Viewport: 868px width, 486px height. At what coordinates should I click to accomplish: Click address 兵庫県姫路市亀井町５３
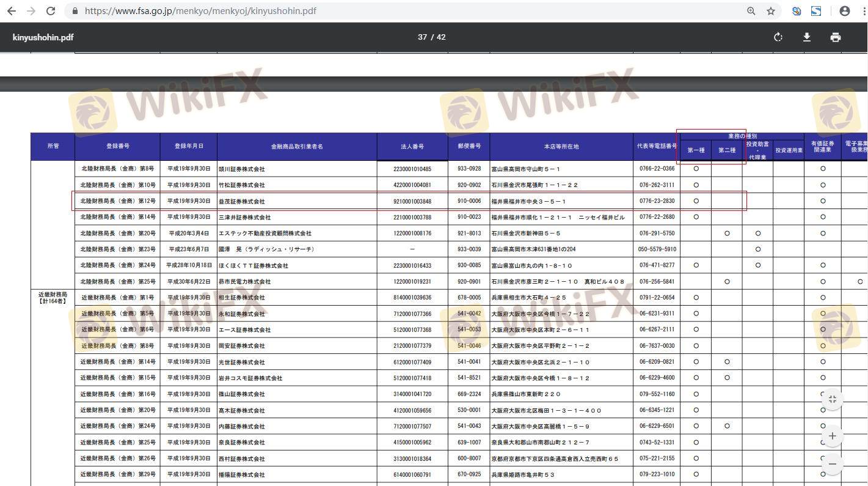(x=523, y=474)
